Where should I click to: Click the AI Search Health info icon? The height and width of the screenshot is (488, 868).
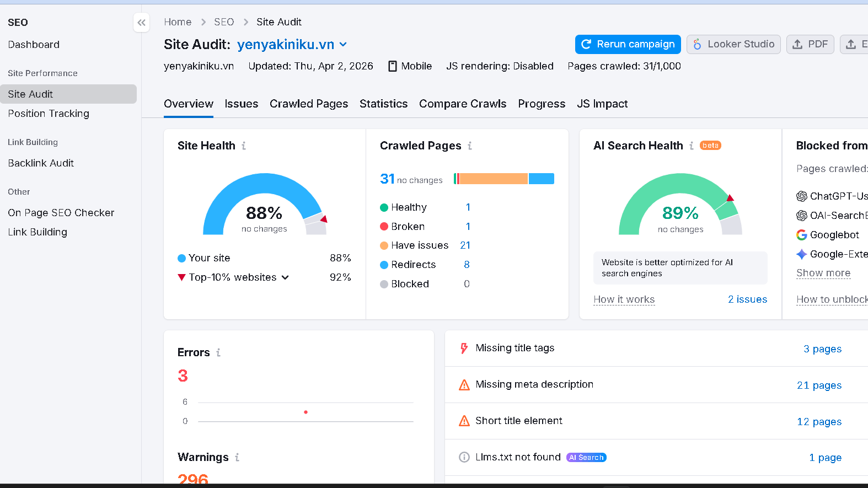(692, 146)
